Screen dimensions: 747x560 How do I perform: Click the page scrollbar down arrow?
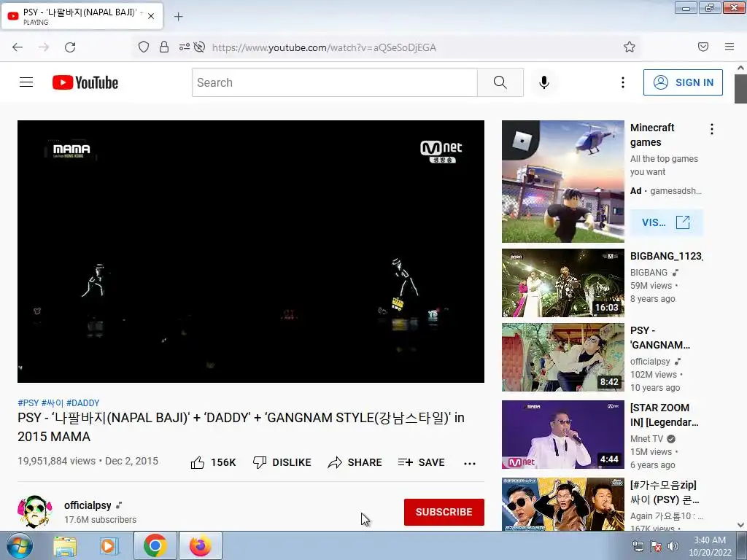(x=740, y=525)
